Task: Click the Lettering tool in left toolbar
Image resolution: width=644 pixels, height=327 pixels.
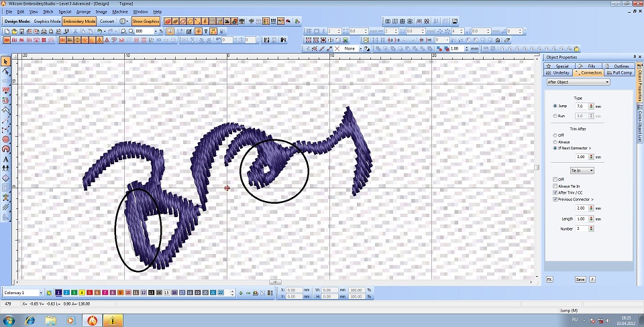Action: coord(6,159)
